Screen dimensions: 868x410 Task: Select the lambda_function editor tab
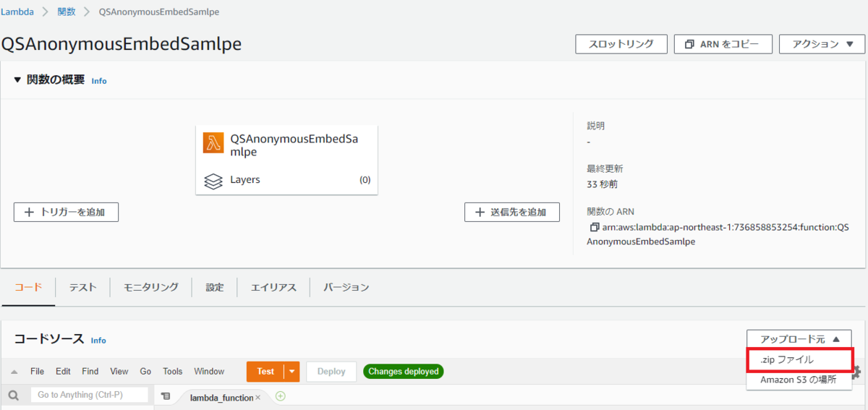coord(221,398)
